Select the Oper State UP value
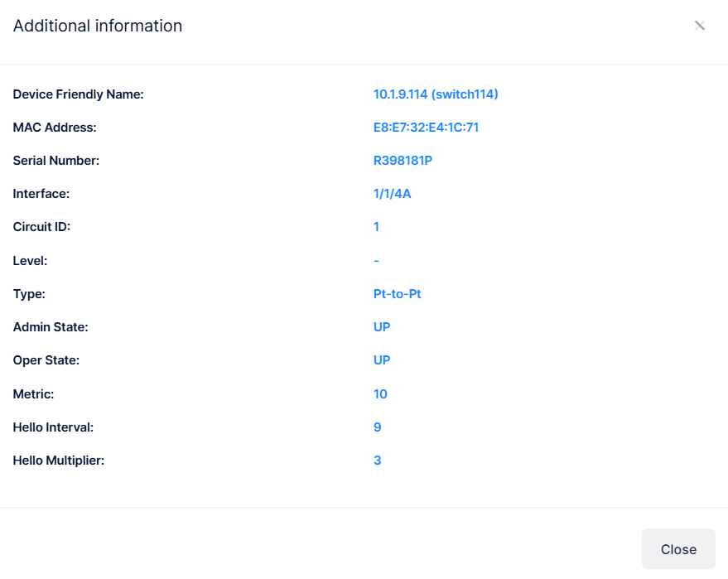The height and width of the screenshot is (579, 728). [382, 359]
